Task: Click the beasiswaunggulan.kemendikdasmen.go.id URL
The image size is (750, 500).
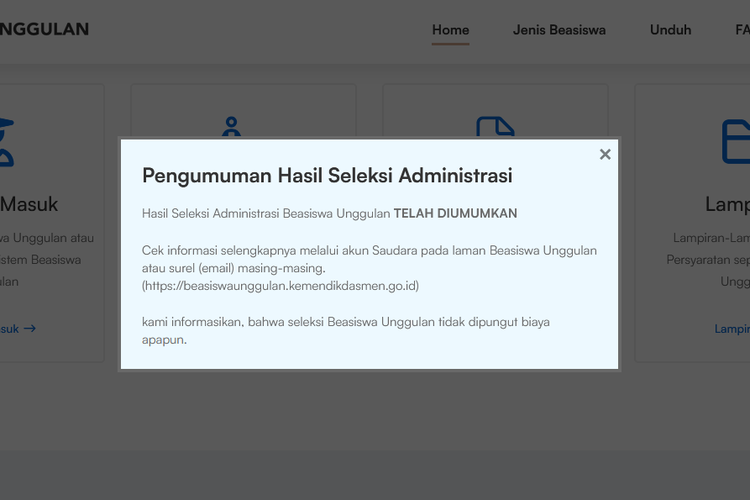Action: point(280,286)
